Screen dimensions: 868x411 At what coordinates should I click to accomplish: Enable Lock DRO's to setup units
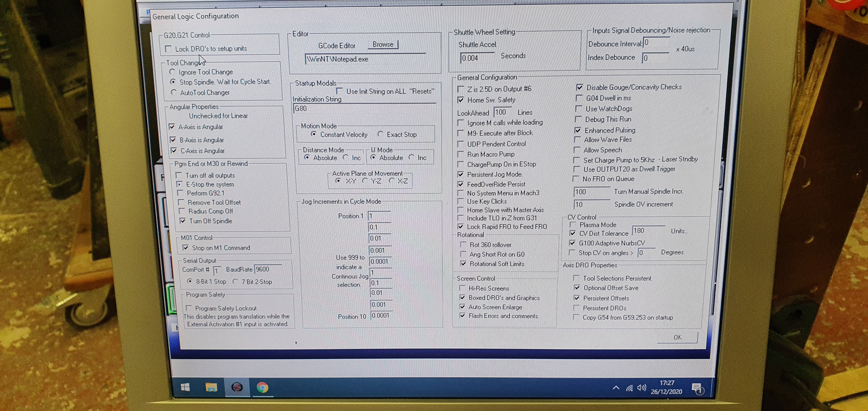pos(169,49)
